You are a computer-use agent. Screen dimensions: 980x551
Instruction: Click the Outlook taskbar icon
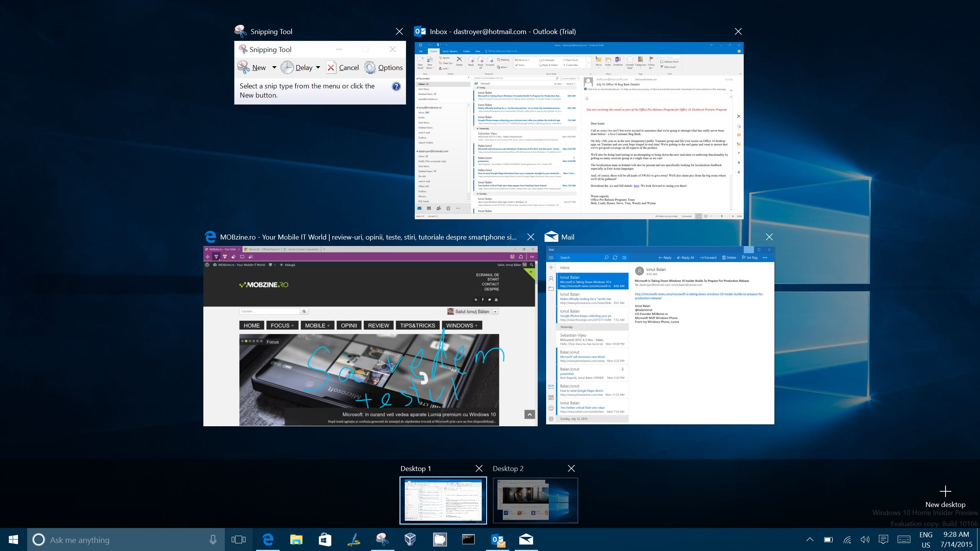click(x=497, y=540)
